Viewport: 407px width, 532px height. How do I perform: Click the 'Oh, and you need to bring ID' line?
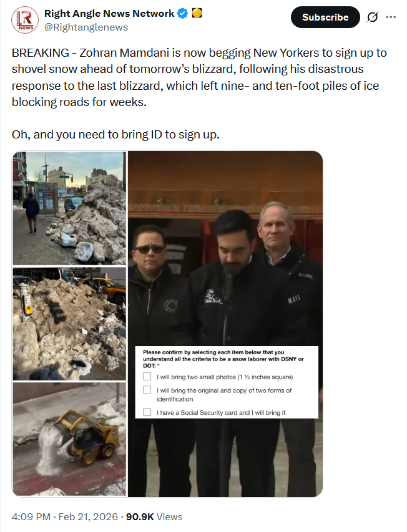click(115, 135)
